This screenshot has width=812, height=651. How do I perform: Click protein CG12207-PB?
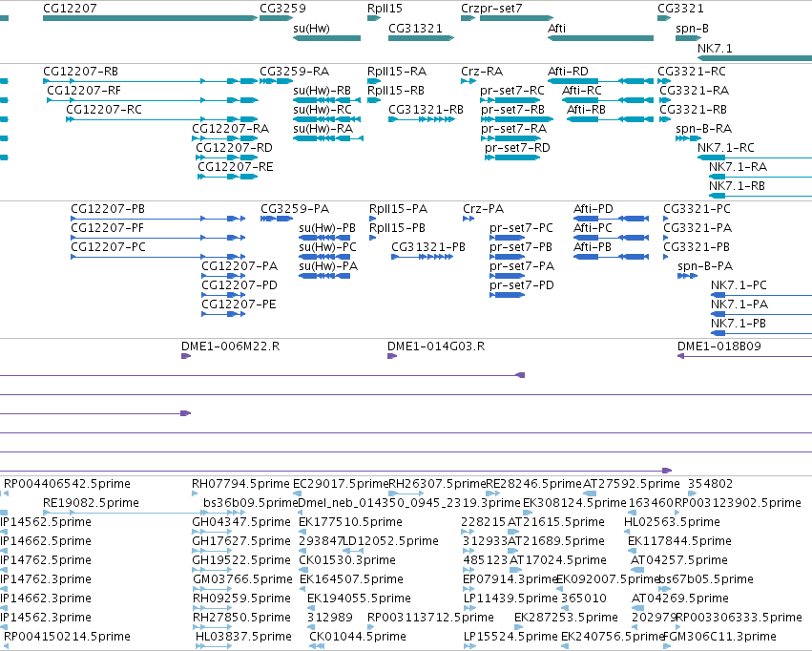(108, 209)
